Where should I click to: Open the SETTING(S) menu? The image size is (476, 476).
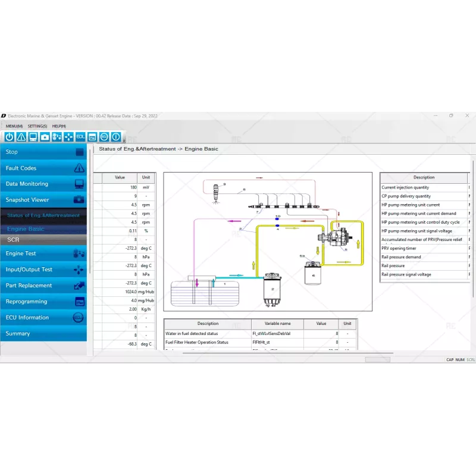click(x=37, y=126)
